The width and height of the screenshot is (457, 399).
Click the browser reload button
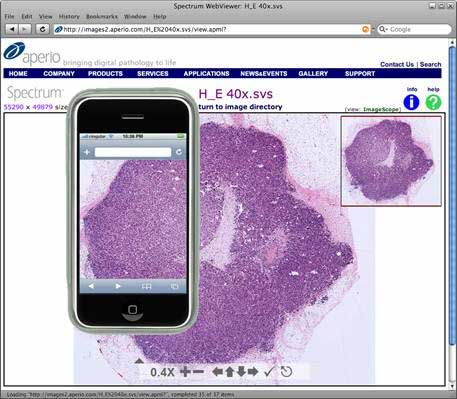coord(42,29)
